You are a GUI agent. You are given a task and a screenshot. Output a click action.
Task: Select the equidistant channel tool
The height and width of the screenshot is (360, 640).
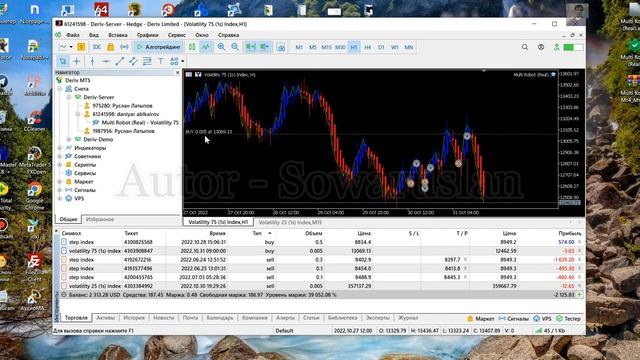coord(133,61)
